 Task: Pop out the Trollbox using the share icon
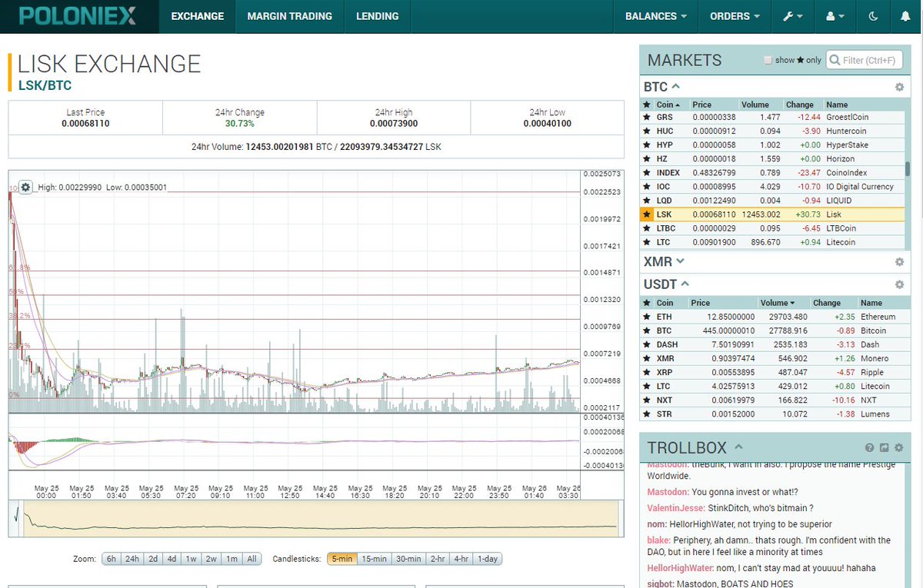(884, 447)
